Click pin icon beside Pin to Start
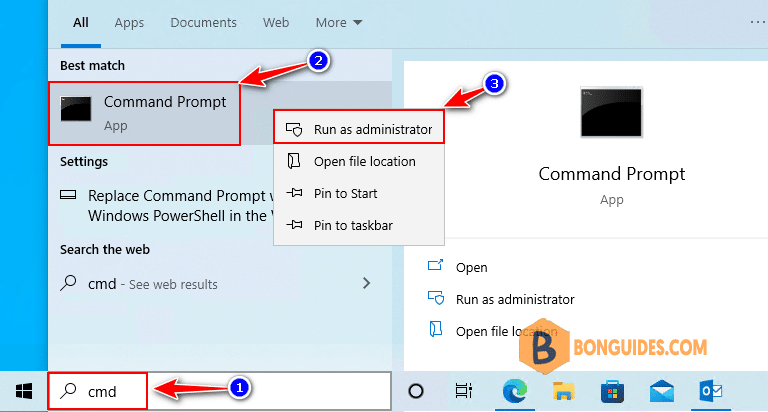This screenshot has height=412, width=768. tap(294, 193)
